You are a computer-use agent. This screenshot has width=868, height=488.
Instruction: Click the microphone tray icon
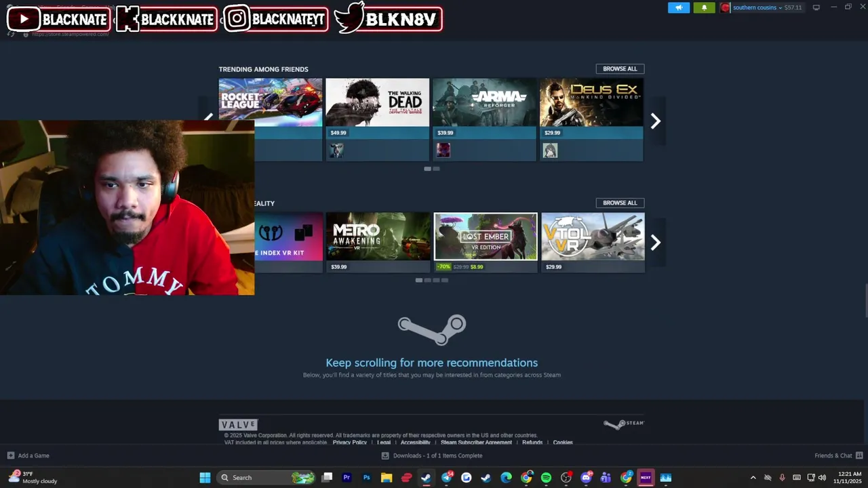pyautogui.click(x=782, y=478)
